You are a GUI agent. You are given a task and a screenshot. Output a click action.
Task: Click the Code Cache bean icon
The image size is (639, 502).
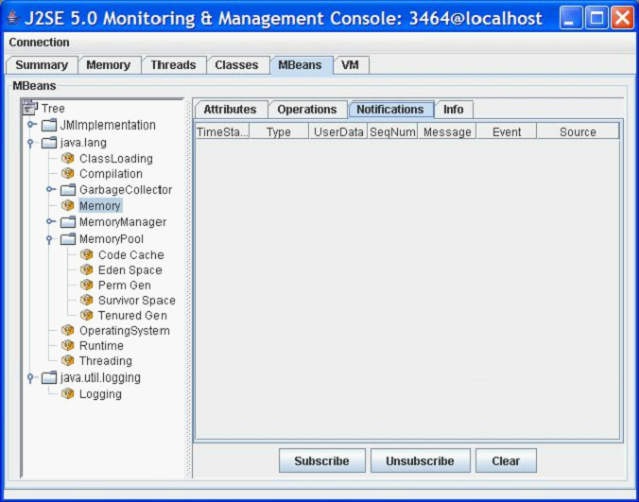87,255
